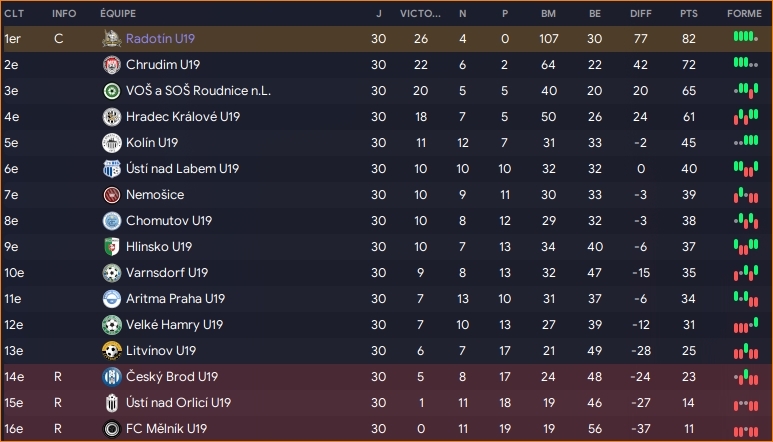Click the FC Mělník U19 badge
The width and height of the screenshot is (773, 442).
111,428
